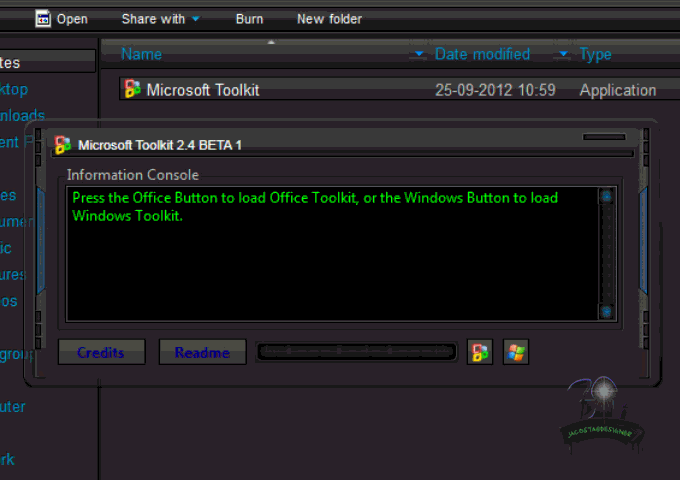Load Windows Toolkit via Windows flag icon
This screenshot has height=480, width=680.
pos(516,352)
